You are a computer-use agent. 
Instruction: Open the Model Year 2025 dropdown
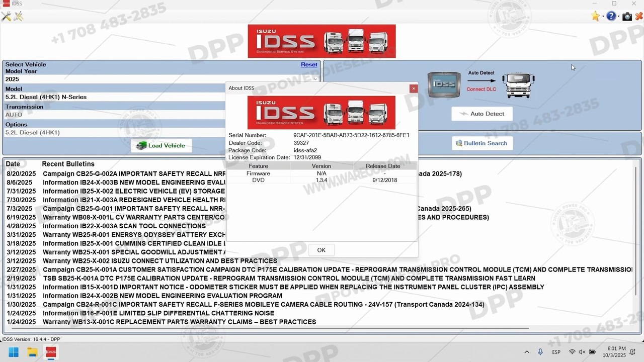[162, 79]
